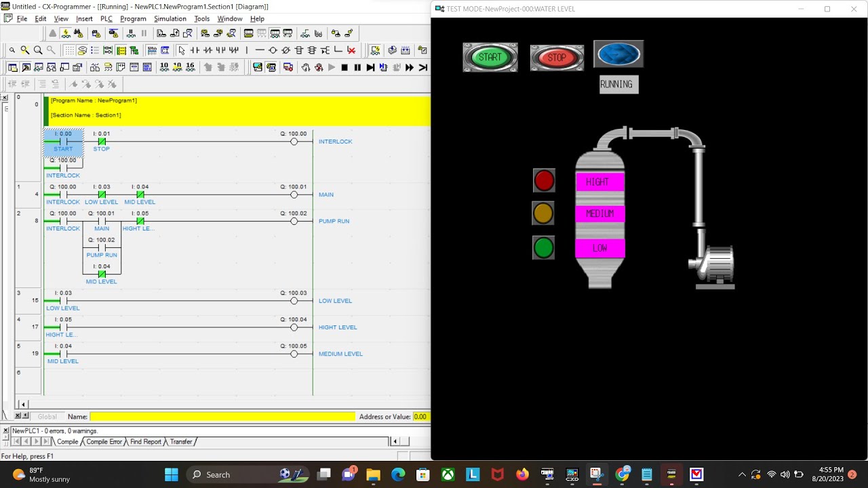Toggle the magenta LOW level sensor
Image resolution: width=868 pixels, height=488 pixels.
(x=600, y=248)
